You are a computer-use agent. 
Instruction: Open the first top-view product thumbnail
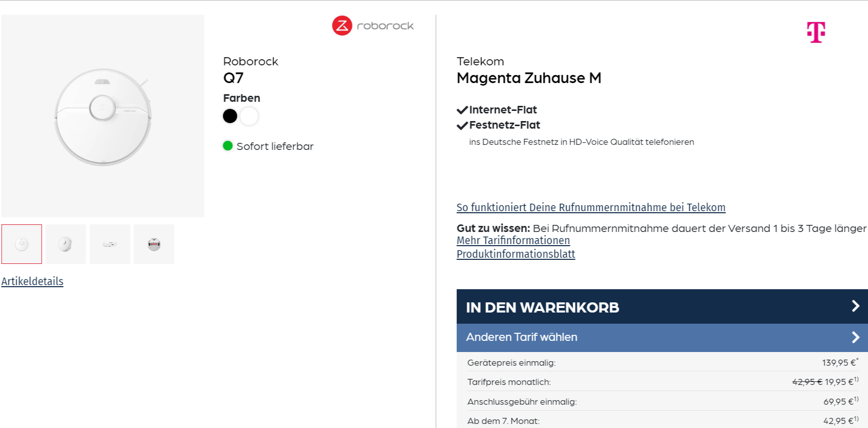[x=22, y=244]
